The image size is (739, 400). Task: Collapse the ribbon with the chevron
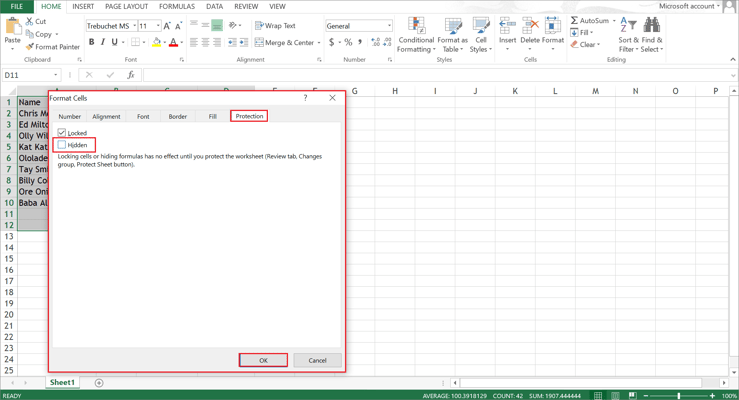pyautogui.click(x=733, y=59)
